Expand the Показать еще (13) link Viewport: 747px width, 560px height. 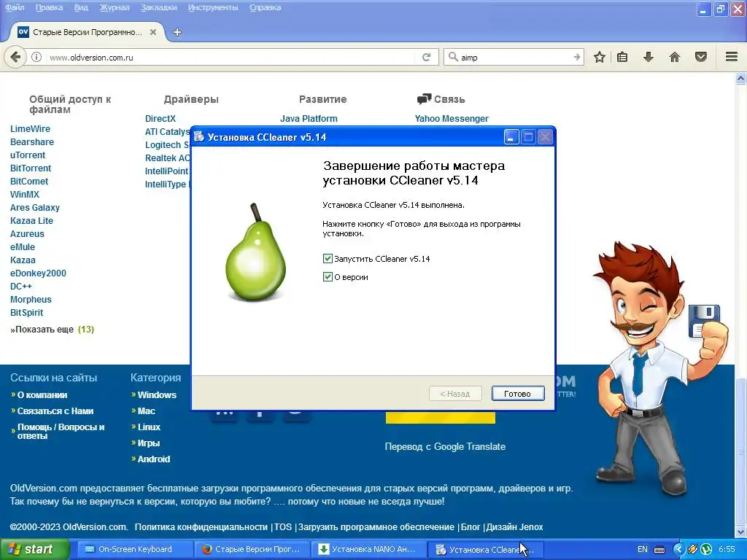coord(53,330)
